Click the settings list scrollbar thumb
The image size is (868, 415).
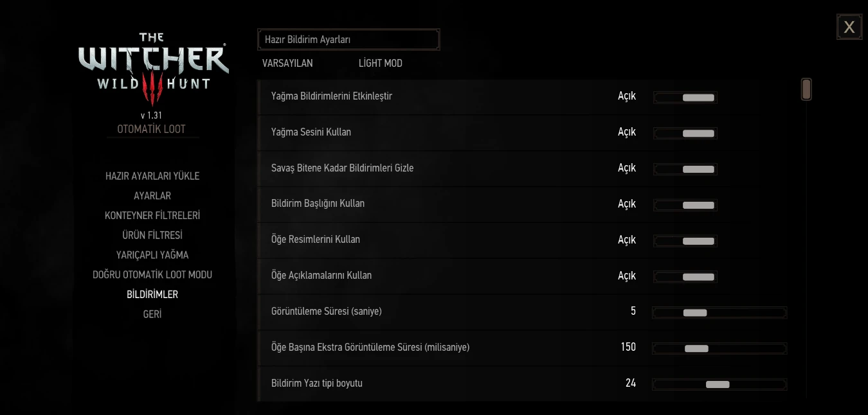(806, 89)
